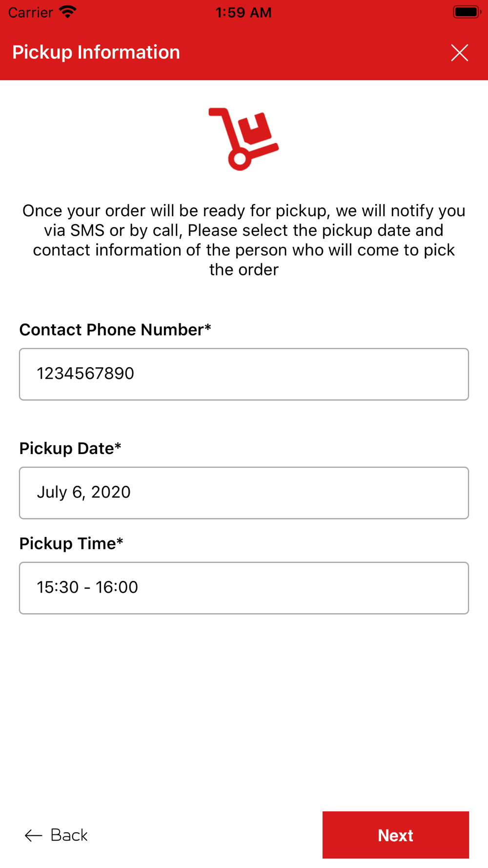Click the back arrow icon
Viewport: 488px width, 868px height.
(33, 835)
